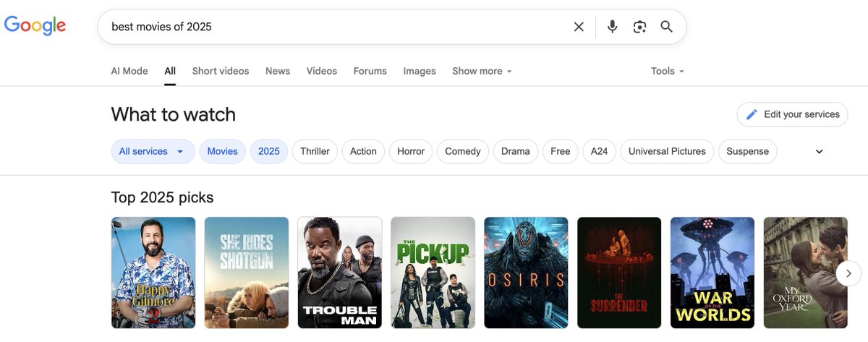The width and height of the screenshot is (868, 342).
Task: Start voice search with the microphone icon
Action: (612, 27)
